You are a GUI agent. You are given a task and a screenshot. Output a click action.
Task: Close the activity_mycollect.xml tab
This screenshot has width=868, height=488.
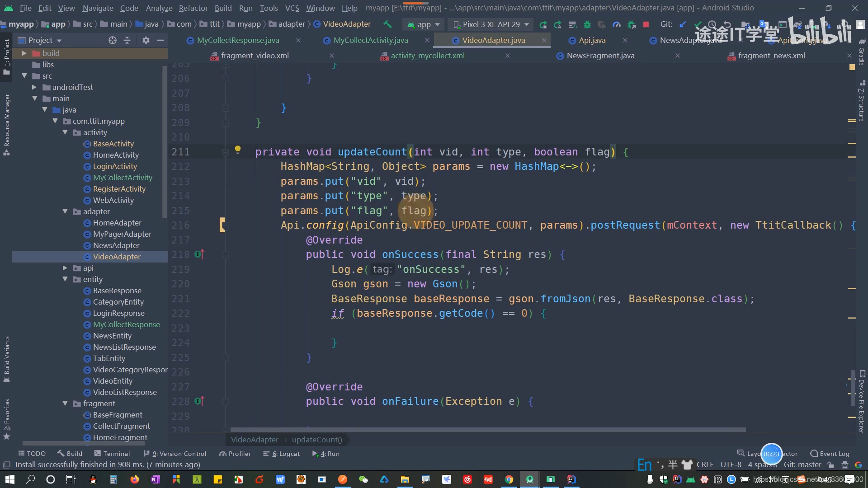coord(508,56)
